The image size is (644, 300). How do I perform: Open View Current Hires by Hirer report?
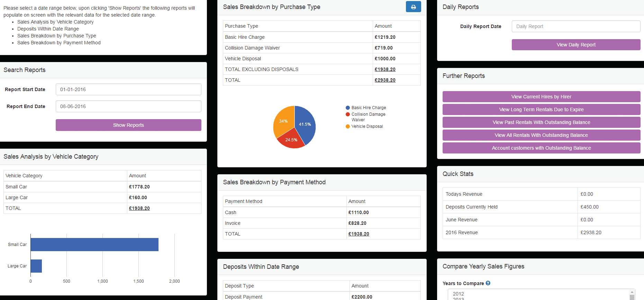tap(541, 97)
